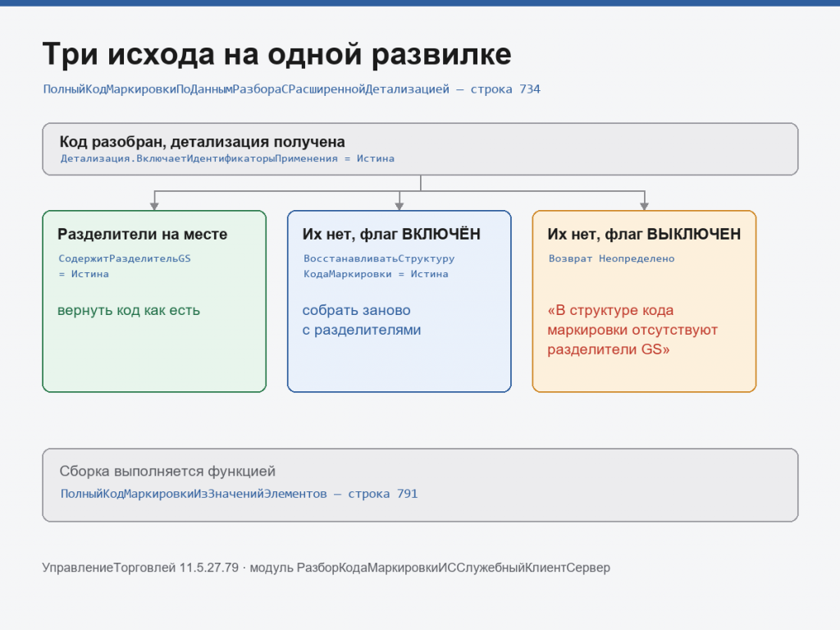Click the 'Сборка выполняется функцией' label
Screen dimensions: 840x630
(x=167, y=472)
